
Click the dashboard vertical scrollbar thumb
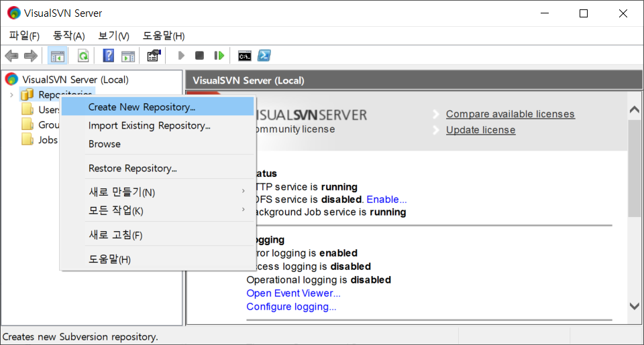pos(635,168)
